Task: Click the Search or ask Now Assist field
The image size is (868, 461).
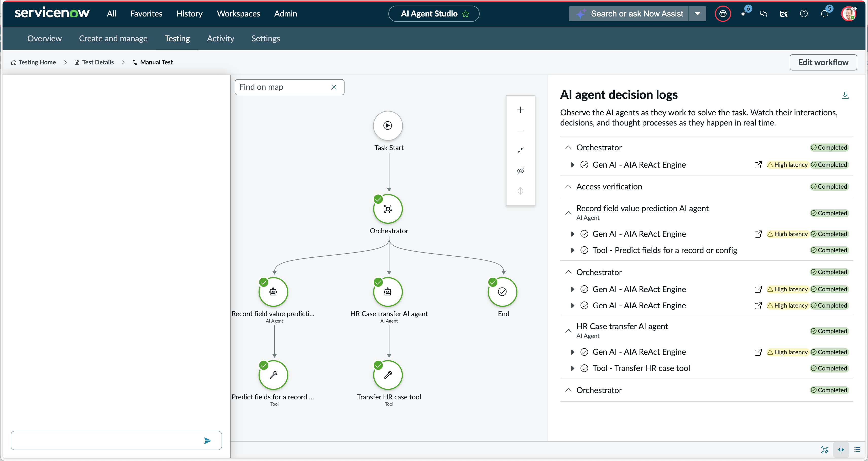Action: coord(629,14)
